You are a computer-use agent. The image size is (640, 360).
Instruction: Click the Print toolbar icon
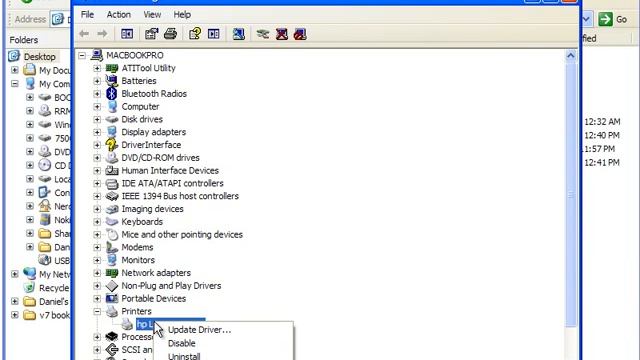point(170,34)
